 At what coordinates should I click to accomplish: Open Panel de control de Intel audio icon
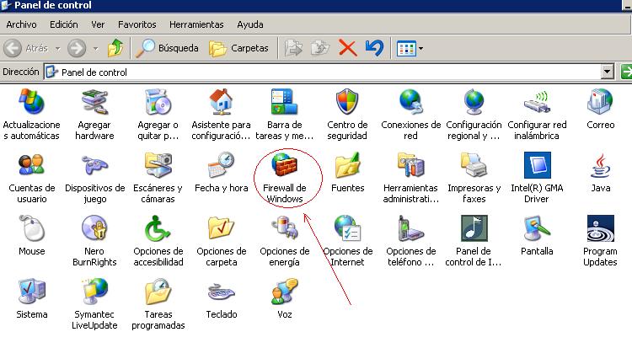point(474,228)
